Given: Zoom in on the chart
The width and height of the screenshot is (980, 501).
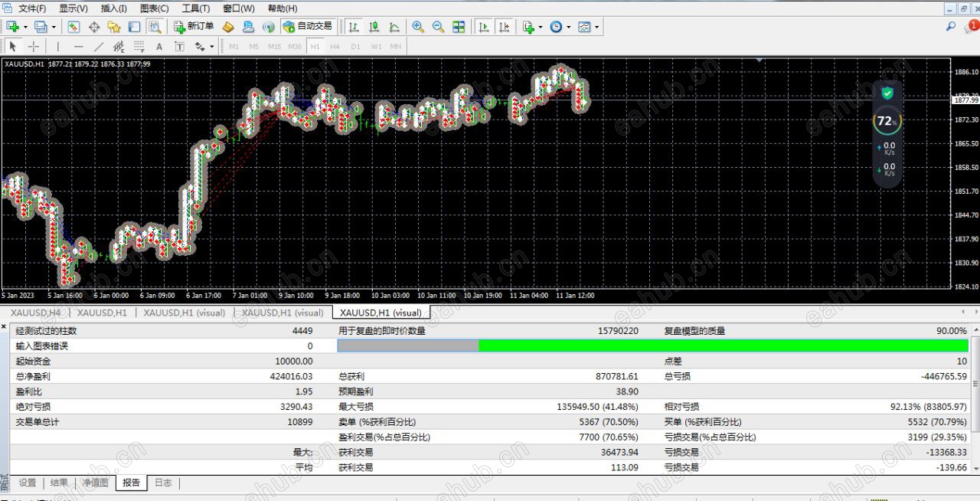Looking at the screenshot, I should pyautogui.click(x=418, y=27).
